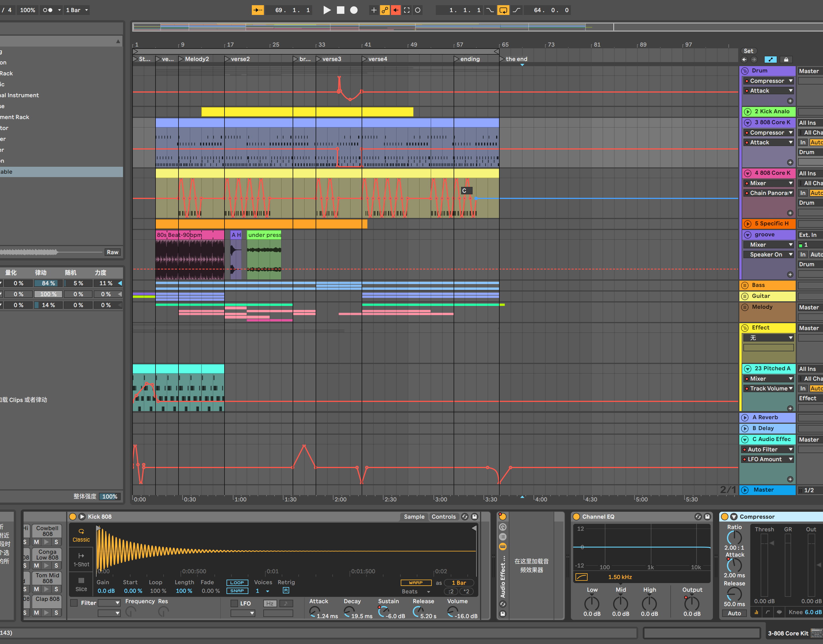Select Slice playback mode
Screen dimensions: 823x644
[81, 584]
